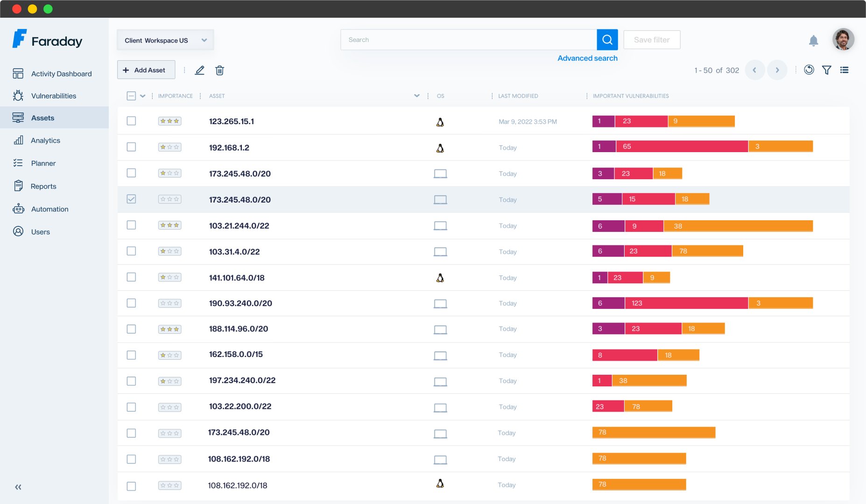
Task: Open the dropdown arrow beside select-all checkbox
Action: point(143,96)
